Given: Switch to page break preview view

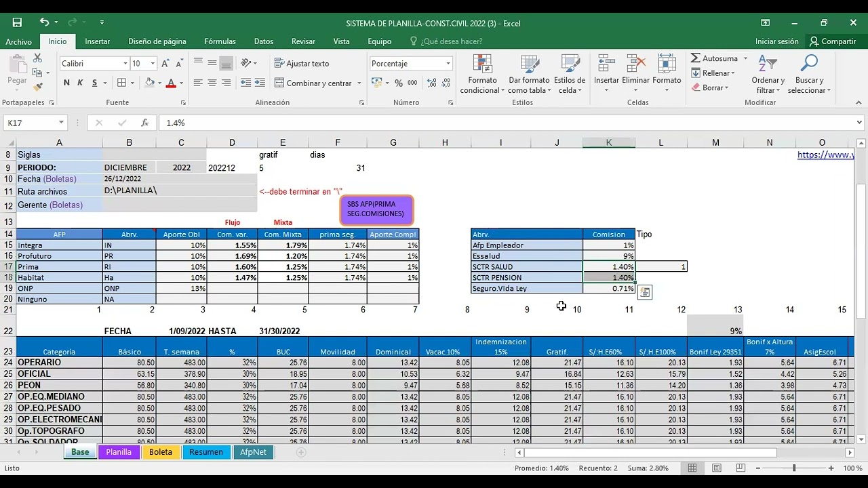Looking at the screenshot, I should coord(741,468).
